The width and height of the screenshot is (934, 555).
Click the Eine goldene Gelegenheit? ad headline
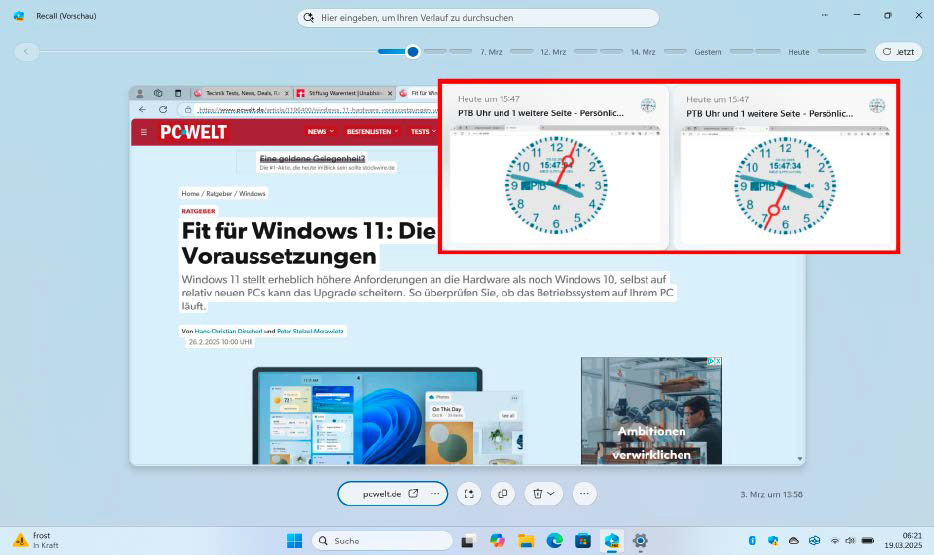[312, 158]
